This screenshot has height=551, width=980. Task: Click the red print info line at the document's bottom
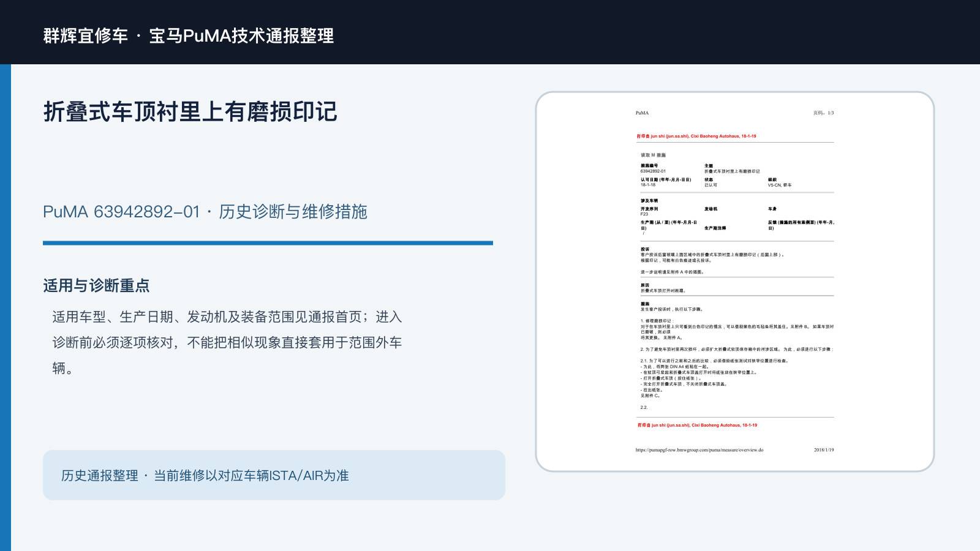[697, 425]
